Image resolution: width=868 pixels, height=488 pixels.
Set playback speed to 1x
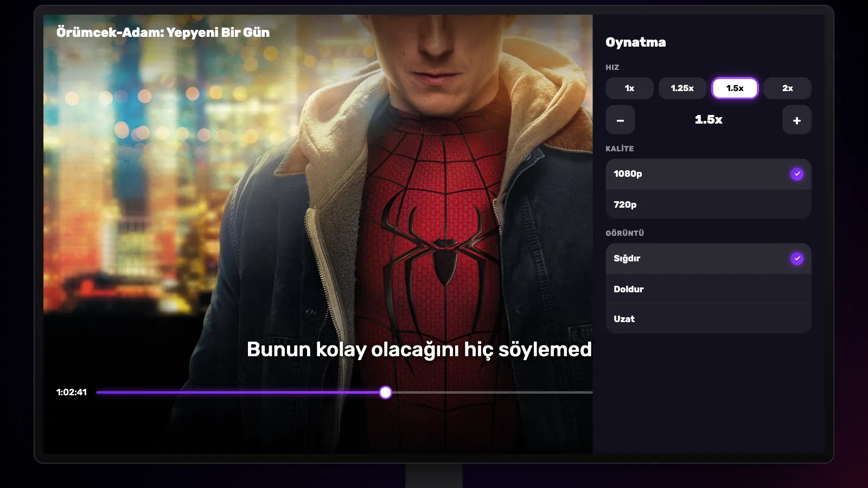[629, 88]
